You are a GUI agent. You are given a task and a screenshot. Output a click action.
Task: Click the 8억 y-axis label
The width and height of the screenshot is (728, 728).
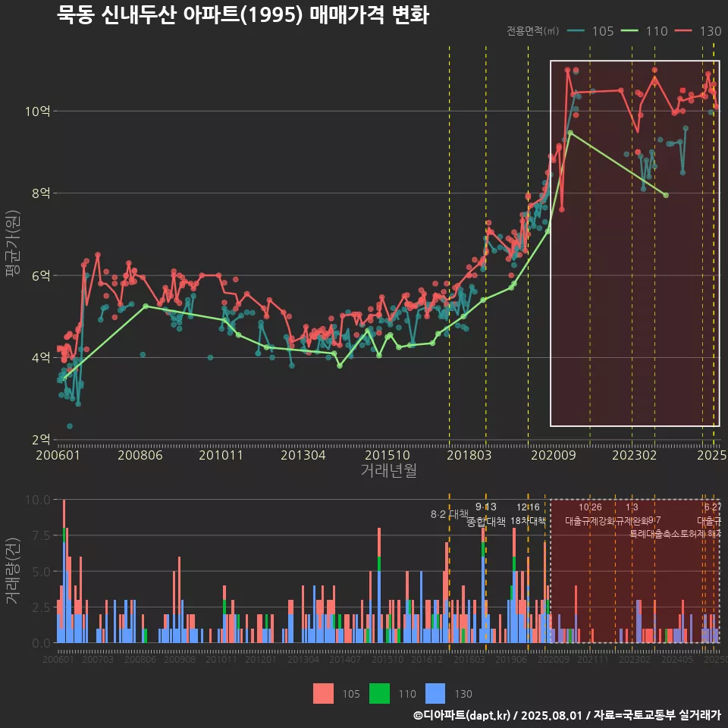coord(41,193)
